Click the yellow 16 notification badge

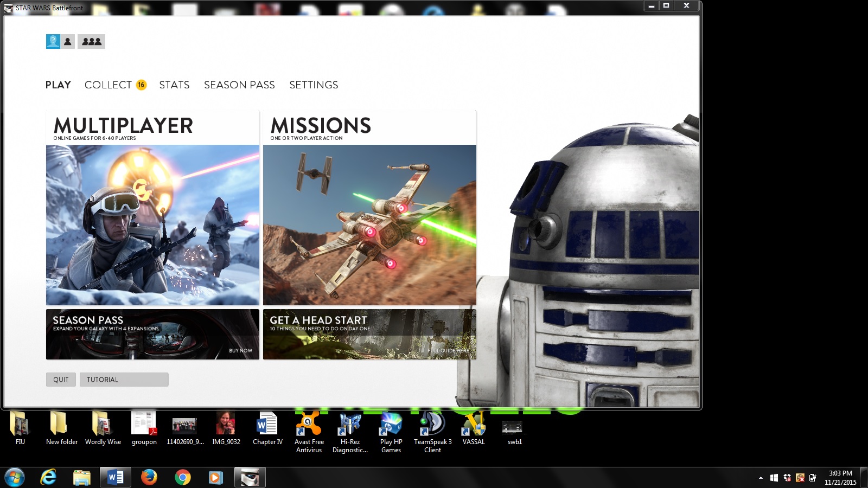click(141, 85)
